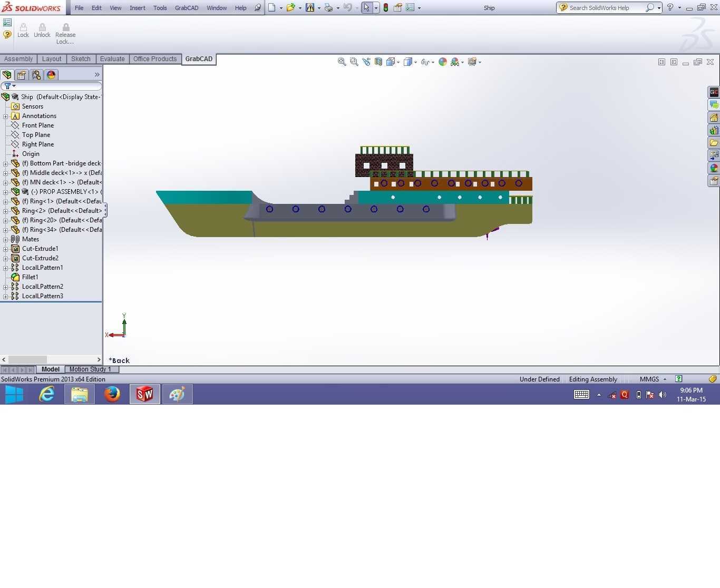
Task: Click the Zoom to Fit icon
Action: click(342, 62)
